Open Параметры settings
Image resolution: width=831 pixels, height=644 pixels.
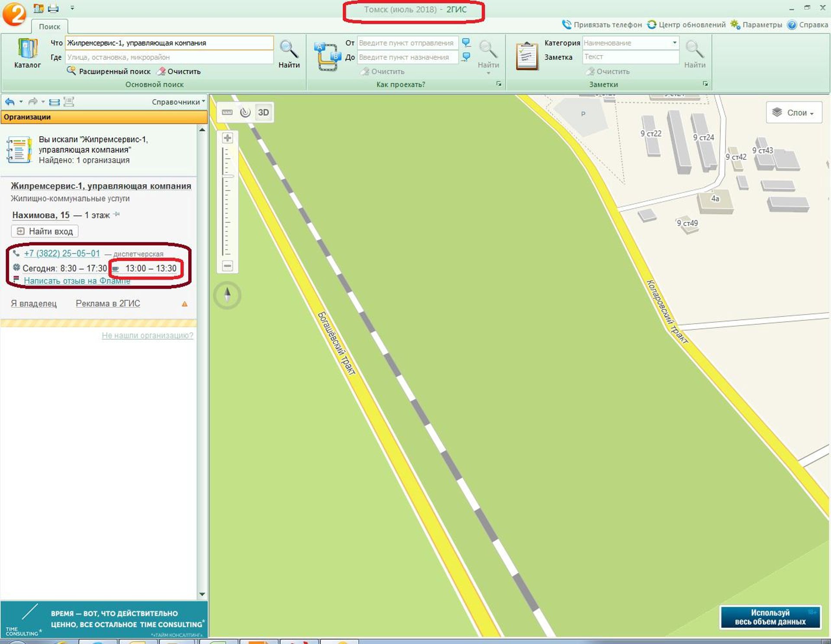[x=756, y=25]
